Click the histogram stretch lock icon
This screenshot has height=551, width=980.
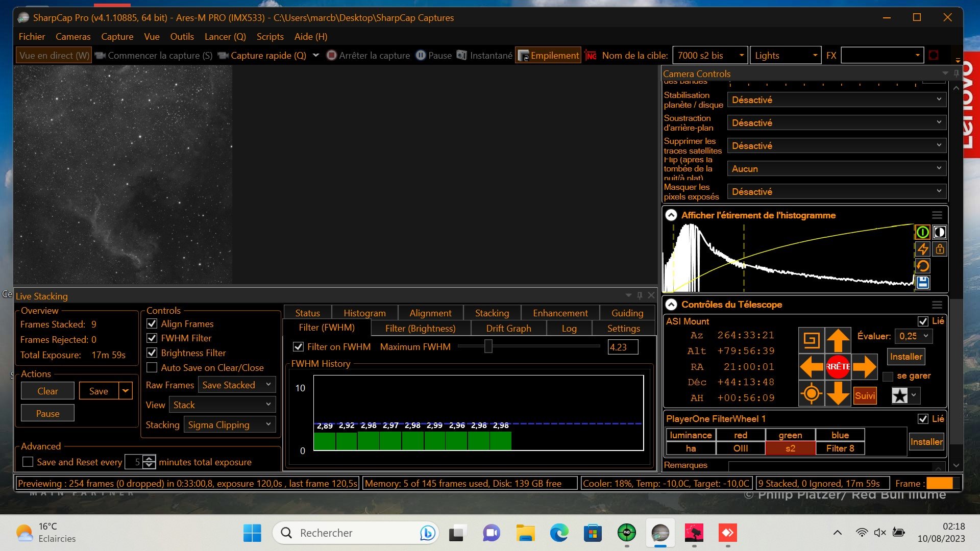[x=939, y=249]
